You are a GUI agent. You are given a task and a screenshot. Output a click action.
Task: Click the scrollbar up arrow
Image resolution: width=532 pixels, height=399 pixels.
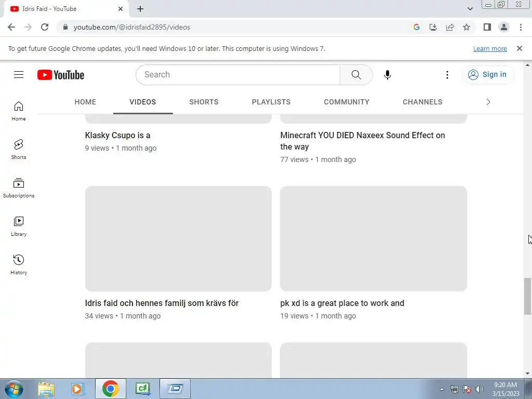tap(527, 65)
